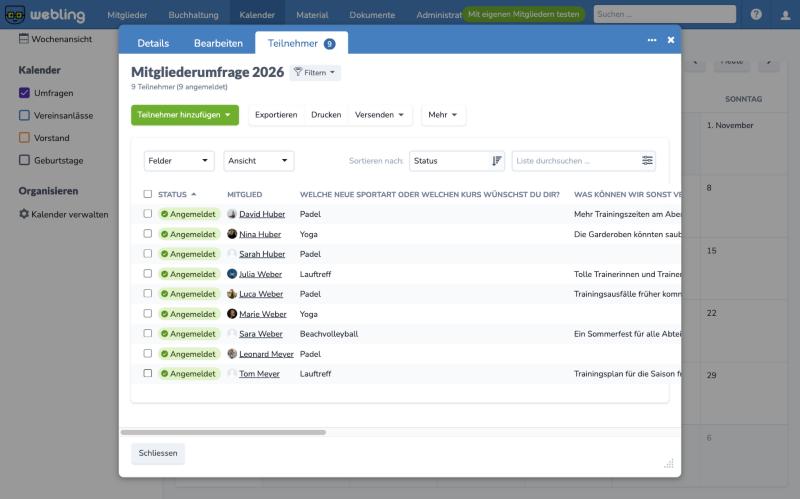
Task: Switch to the Details tab
Action: (153, 43)
